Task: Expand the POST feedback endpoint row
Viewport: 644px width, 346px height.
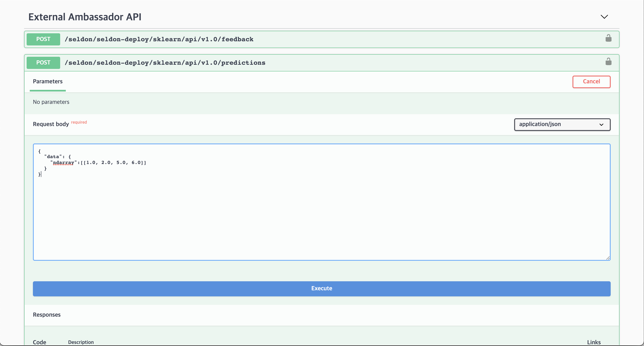Action: (322, 39)
